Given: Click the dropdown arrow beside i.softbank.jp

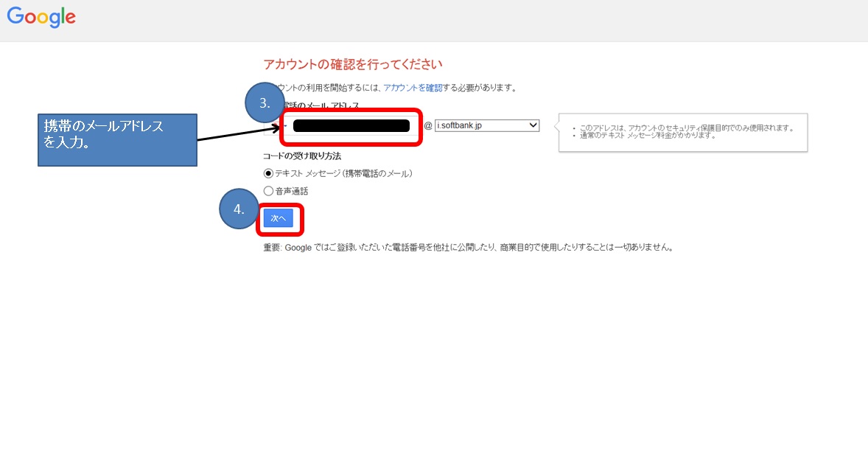Looking at the screenshot, I should click(533, 125).
